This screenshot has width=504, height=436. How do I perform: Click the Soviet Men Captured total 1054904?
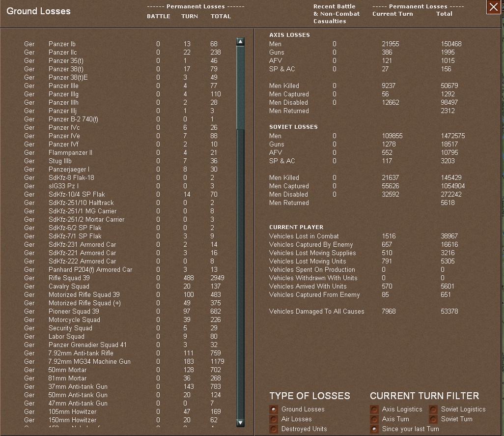tap(452, 186)
